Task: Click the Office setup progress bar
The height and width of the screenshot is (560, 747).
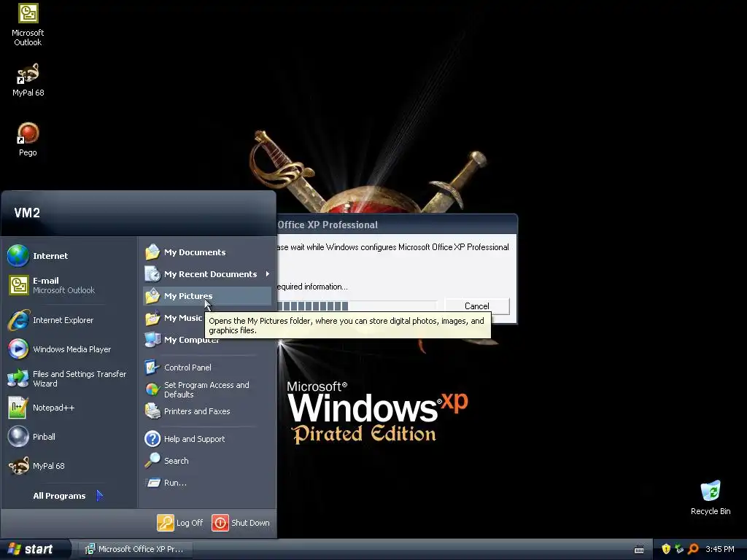Action: point(356,306)
